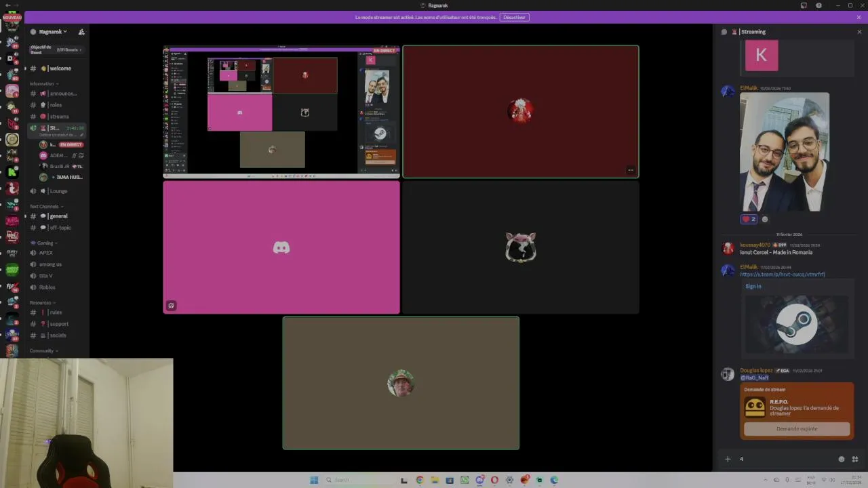Click the activity icon on the pink tile
Image resolution: width=868 pixels, height=488 pixels.
[x=171, y=306]
